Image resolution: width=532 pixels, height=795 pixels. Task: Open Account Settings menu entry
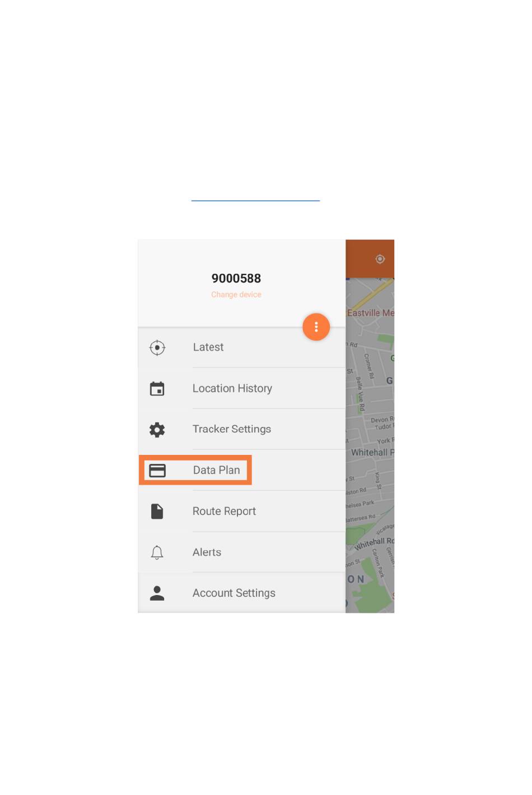(x=242, y=593)
